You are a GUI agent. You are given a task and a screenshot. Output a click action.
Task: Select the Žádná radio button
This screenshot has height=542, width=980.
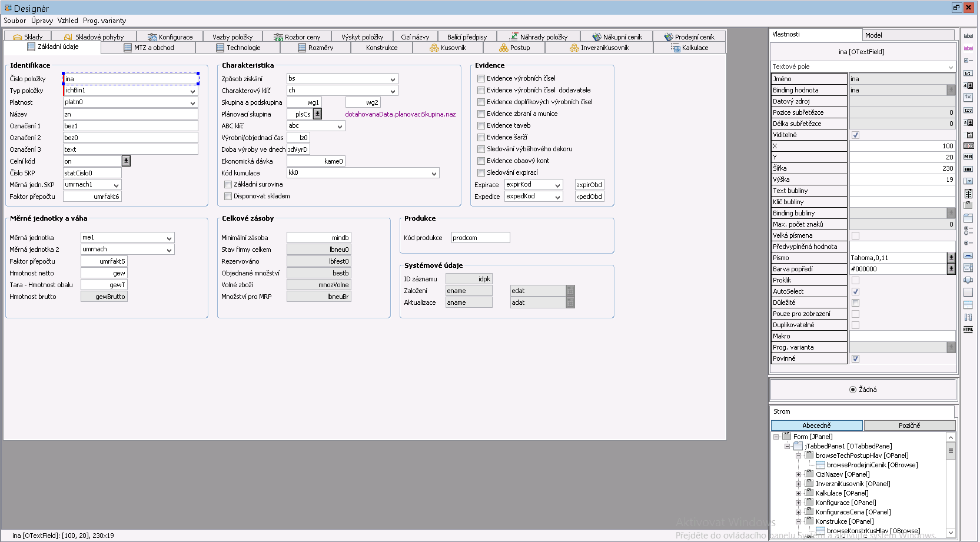click(853, 390)
